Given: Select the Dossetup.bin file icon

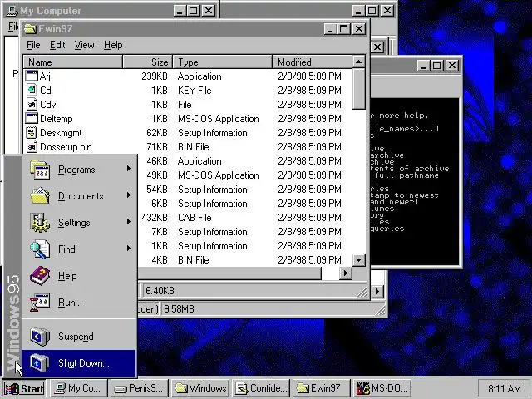Looking at the screenshot, I should click(x=32, y=147).
